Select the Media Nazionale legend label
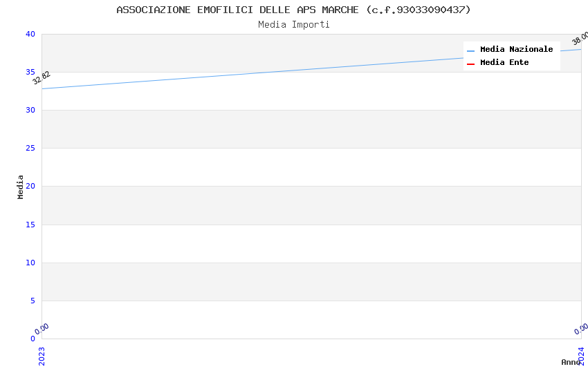Viewport: 588px width, 380px height. [x=516, y=49]
